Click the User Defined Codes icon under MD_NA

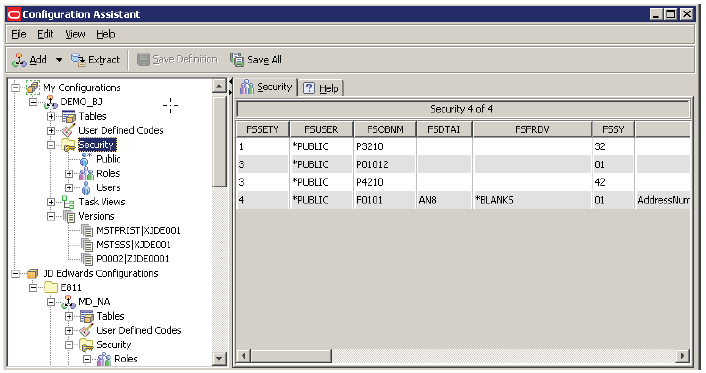click(x=86, y=331)
